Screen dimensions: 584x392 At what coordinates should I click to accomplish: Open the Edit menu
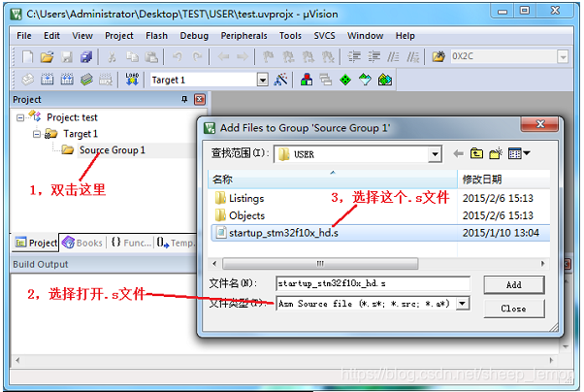[x=51, y=36]
